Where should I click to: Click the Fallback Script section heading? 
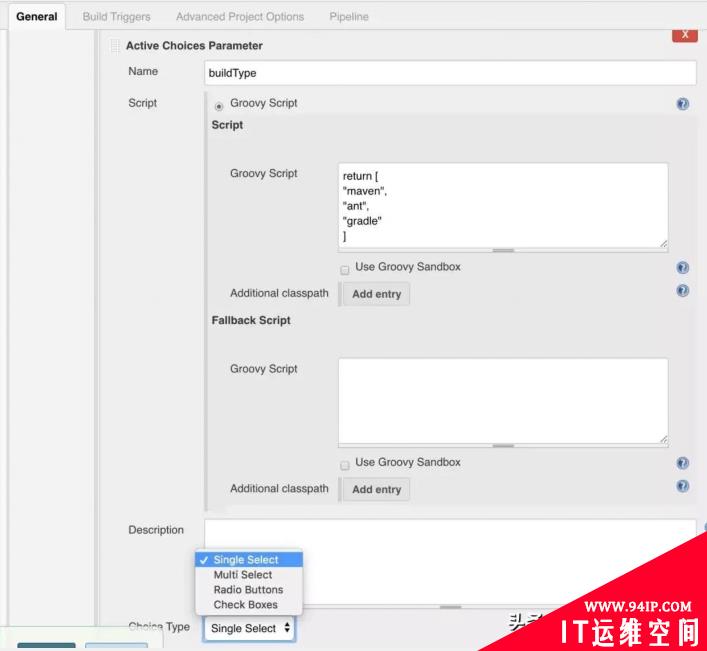click(x=251, y=320)
